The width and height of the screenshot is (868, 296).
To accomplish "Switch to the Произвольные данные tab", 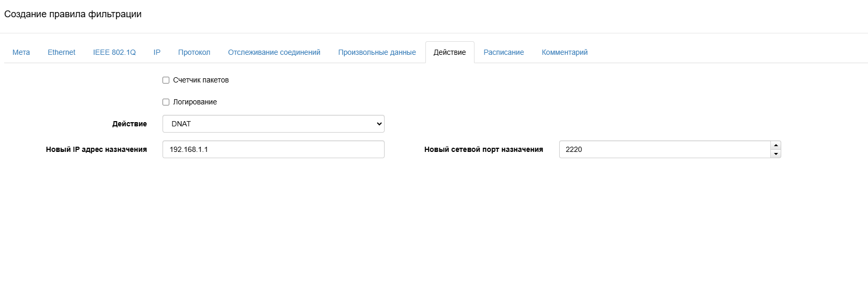I will (377, 52).
